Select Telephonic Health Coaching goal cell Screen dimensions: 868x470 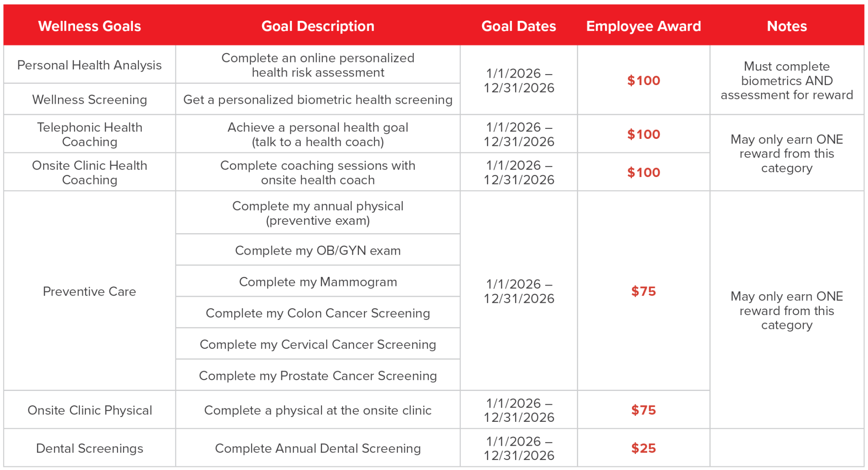89,134
